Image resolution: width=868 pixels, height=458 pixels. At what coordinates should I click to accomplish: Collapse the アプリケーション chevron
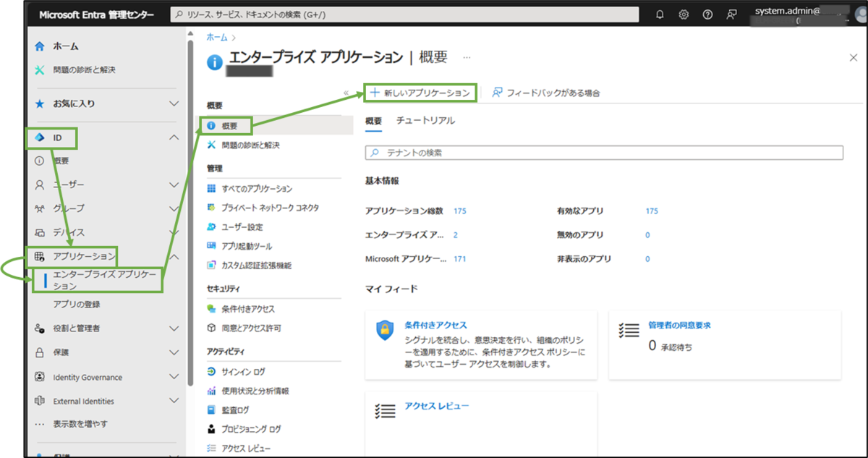click(174, 256)
